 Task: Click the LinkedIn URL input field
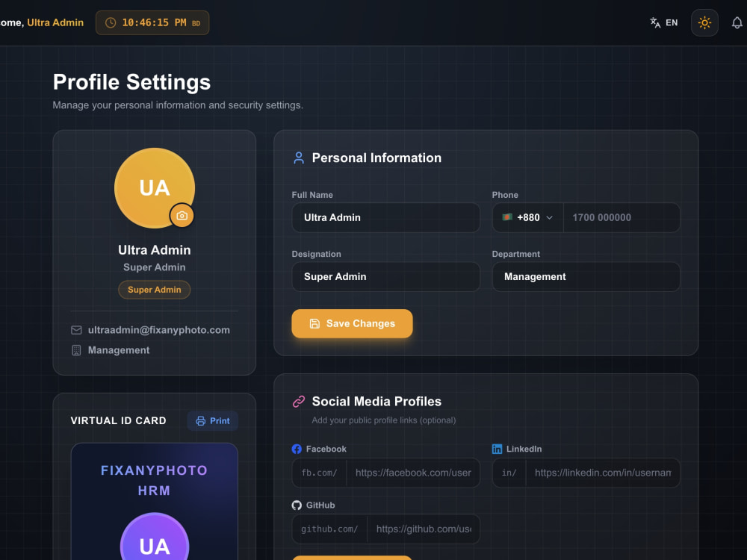(x=603, y=473)
